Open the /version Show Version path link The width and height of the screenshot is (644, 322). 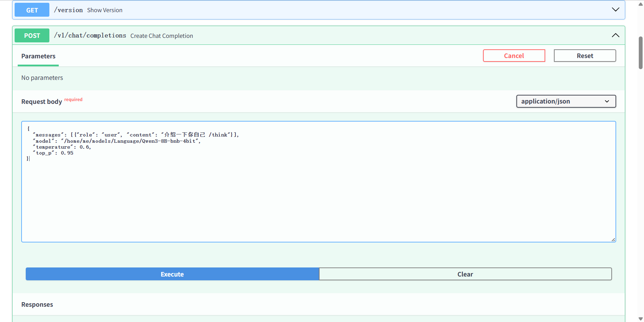click(69, 10)
